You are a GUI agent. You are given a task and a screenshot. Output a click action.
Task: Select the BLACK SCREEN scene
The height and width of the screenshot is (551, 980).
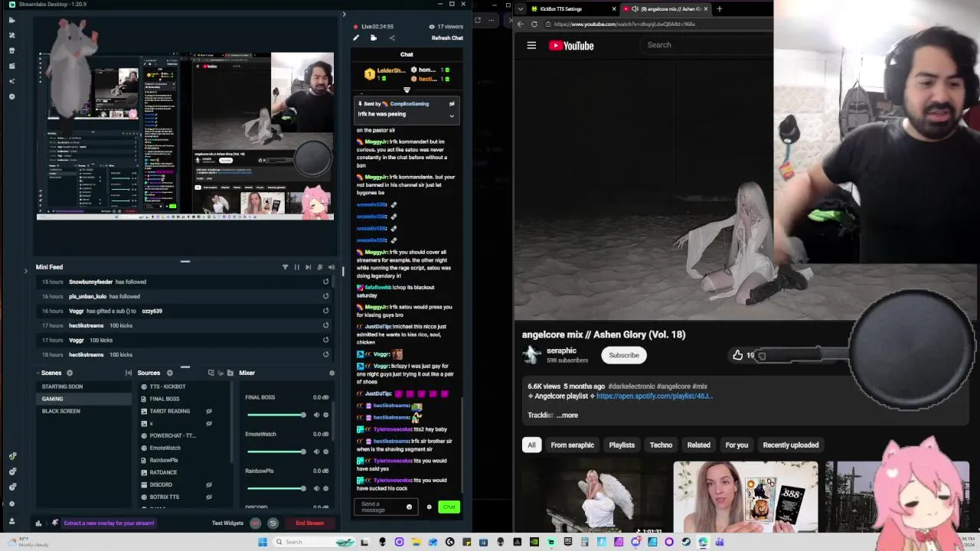[x=84, y=411]
